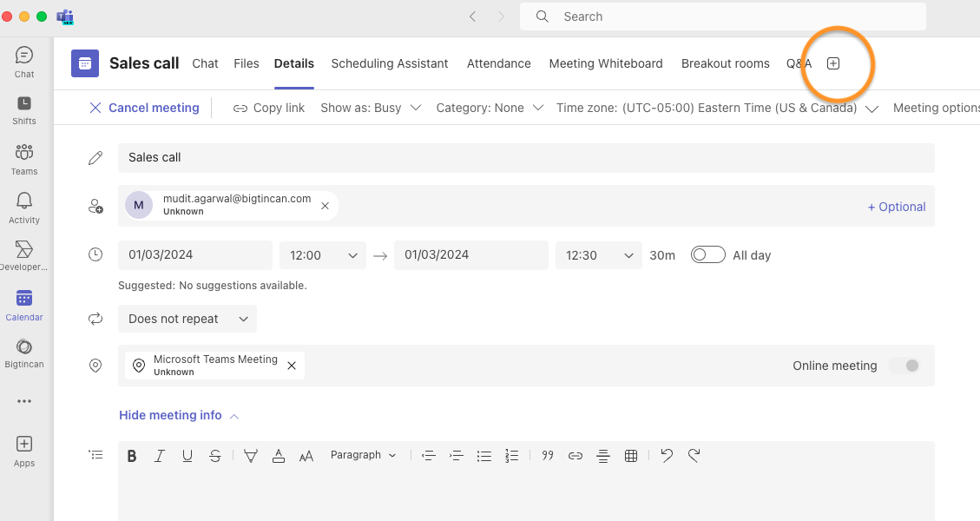Screen dimensions: 980x521
Task: Open the Breakout rooms tab
Action: point(725,63)
